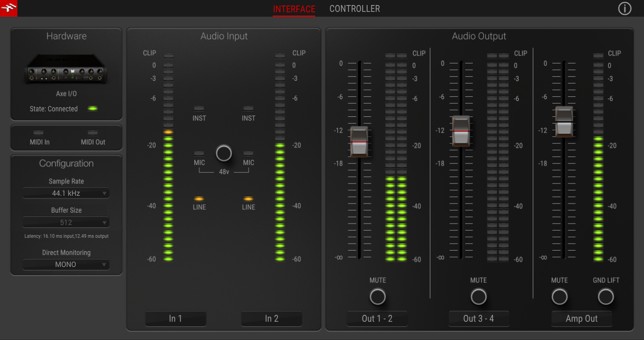Click the Out 1 - 2 stereo level meter
The height and width of the screenshot is (340, 644).
tap(395, 157)
